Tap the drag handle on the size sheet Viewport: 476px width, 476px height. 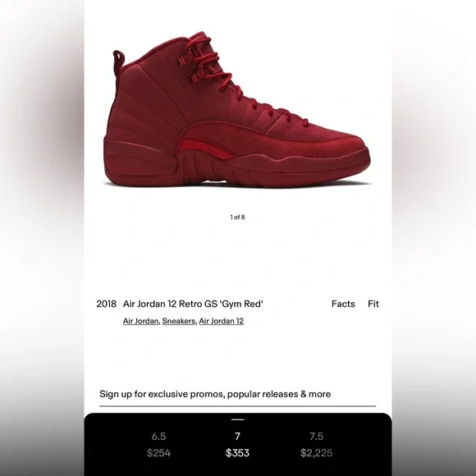click(238, 419)
